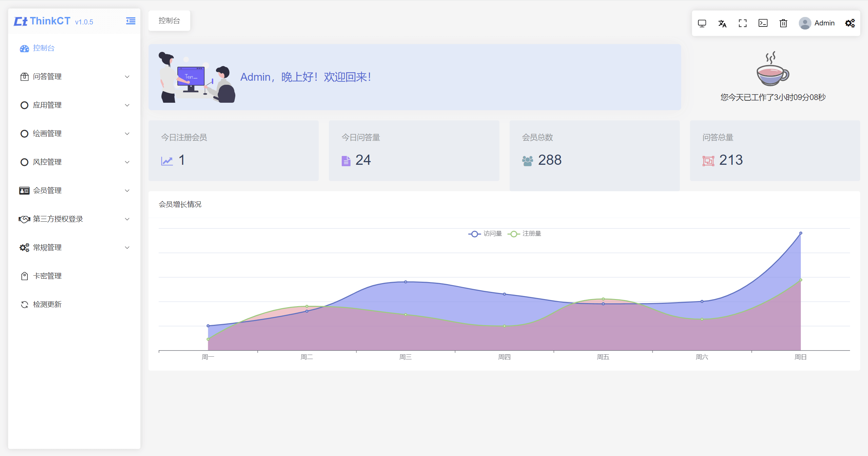
Task: Toggle the 注册量 series in the legend
Action: [x=525, y=234]
